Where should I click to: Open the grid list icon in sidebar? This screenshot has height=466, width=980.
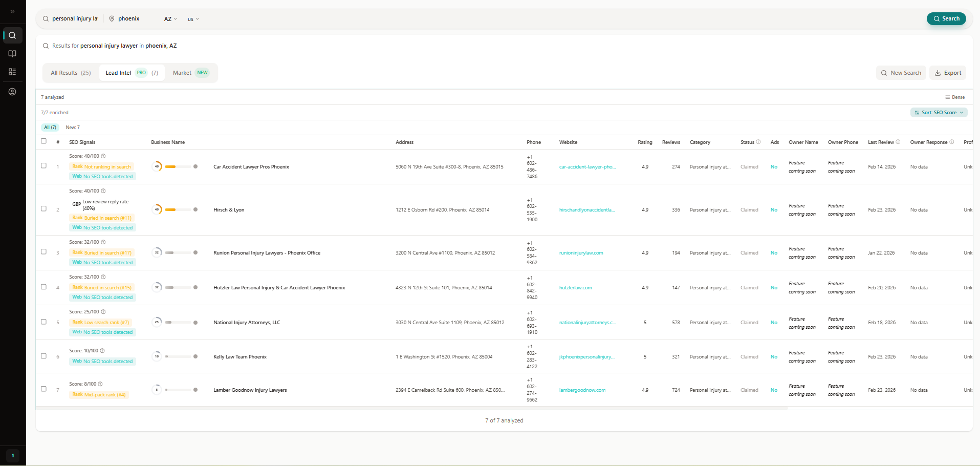(x=12, y=72)
